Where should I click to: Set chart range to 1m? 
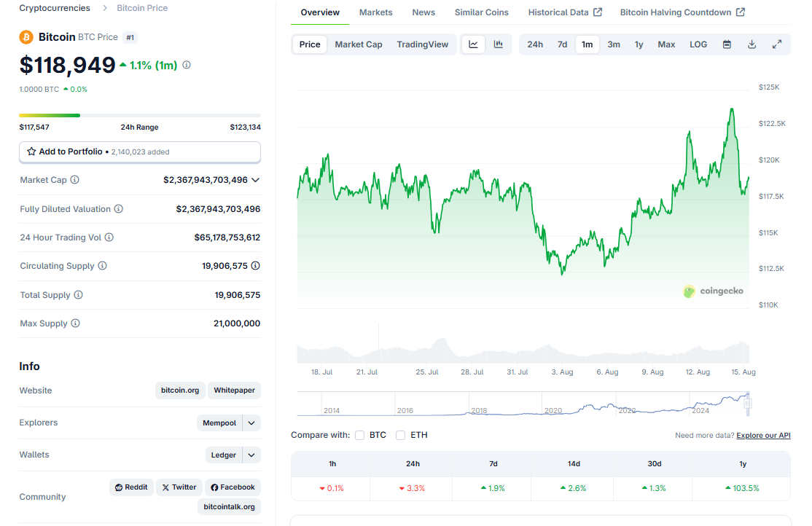coord(587,44)
